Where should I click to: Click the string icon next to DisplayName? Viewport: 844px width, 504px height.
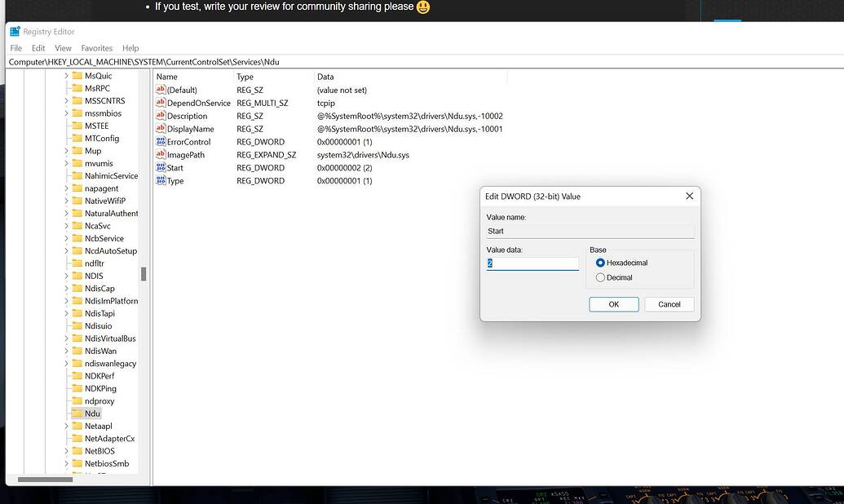162,128
